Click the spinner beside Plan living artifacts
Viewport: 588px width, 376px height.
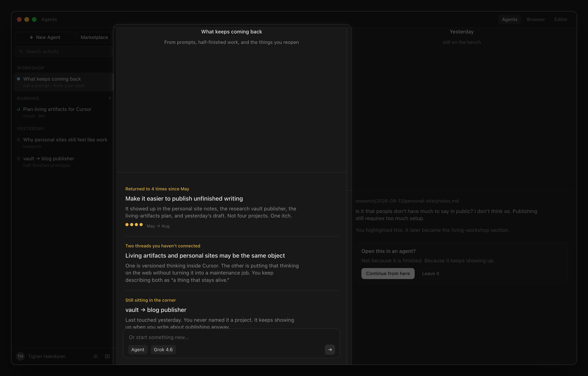[x=18, y=109]
